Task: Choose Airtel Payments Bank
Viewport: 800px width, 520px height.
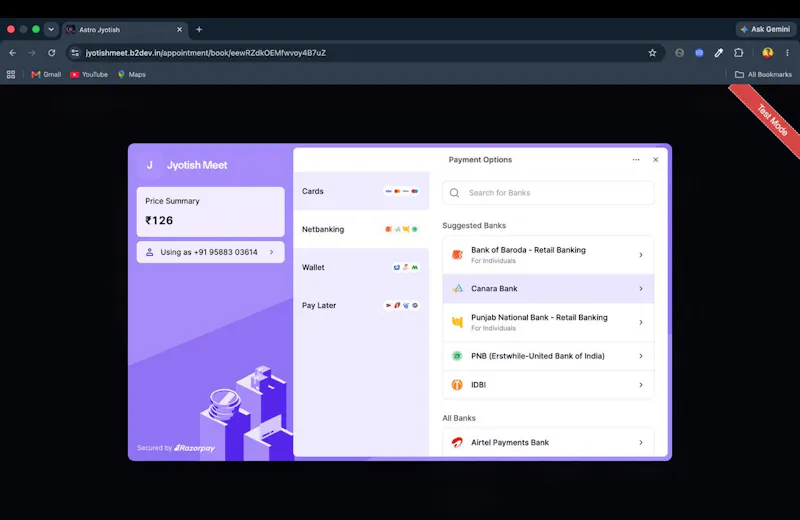Action: coord(548,442)
